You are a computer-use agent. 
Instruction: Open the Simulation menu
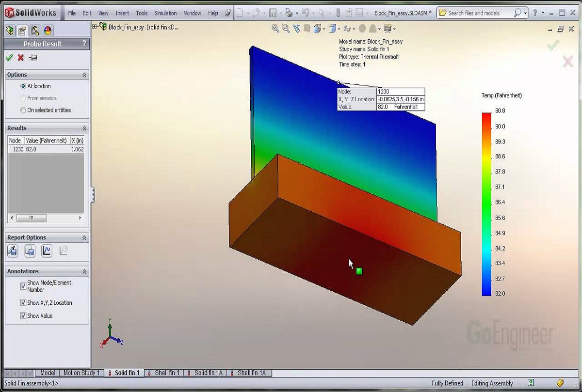166,13
